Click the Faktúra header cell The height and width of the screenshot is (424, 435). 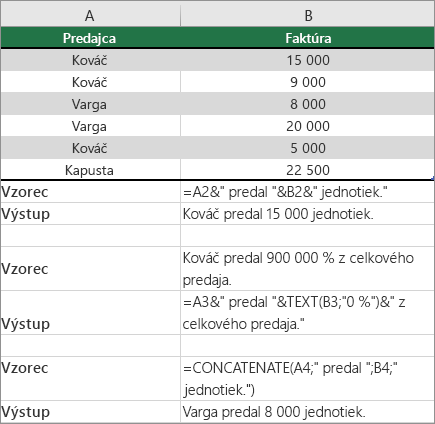[x=307, y=38]
